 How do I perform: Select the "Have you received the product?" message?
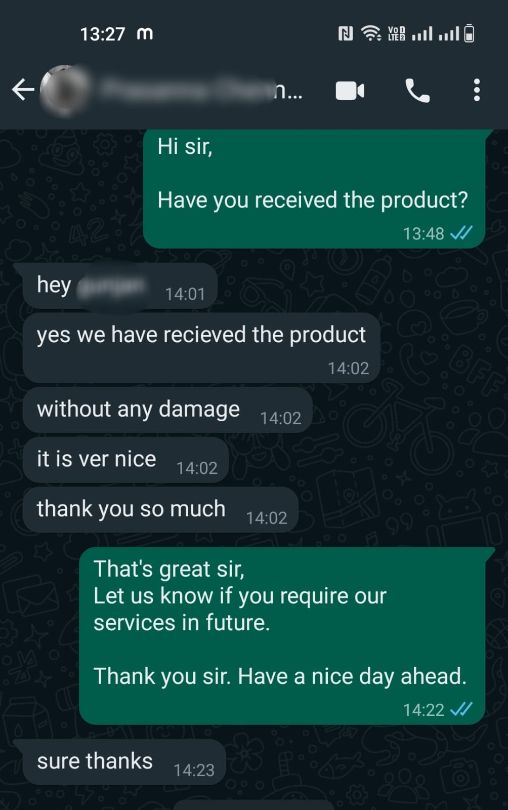[x=314, y=189]
